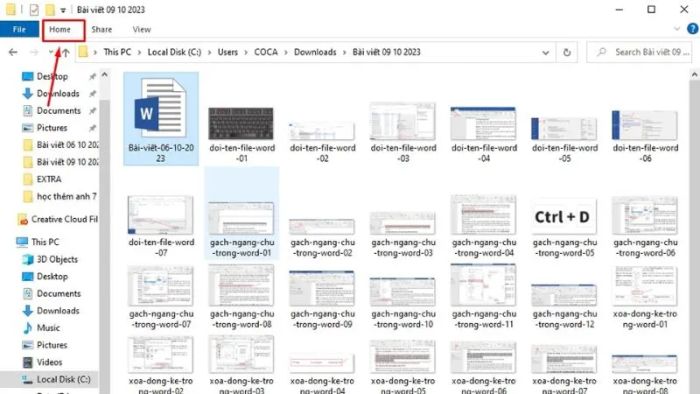Select the xoa-dong-ke-trong-word-01 image

[x=645, y=286]
